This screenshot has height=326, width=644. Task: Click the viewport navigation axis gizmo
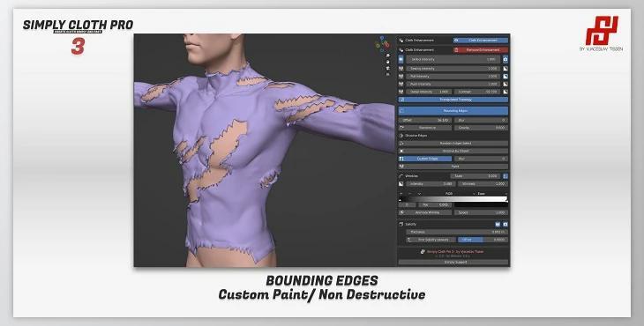383,44
